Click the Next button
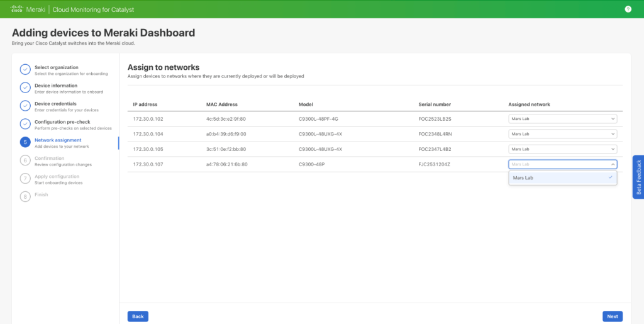The height and width of the screenshot is (324, 644). [x=612, y=316]
